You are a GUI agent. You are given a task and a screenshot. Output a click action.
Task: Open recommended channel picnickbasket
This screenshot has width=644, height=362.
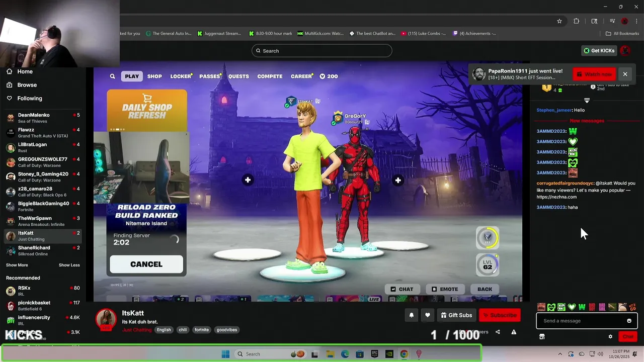pos(43,306)
